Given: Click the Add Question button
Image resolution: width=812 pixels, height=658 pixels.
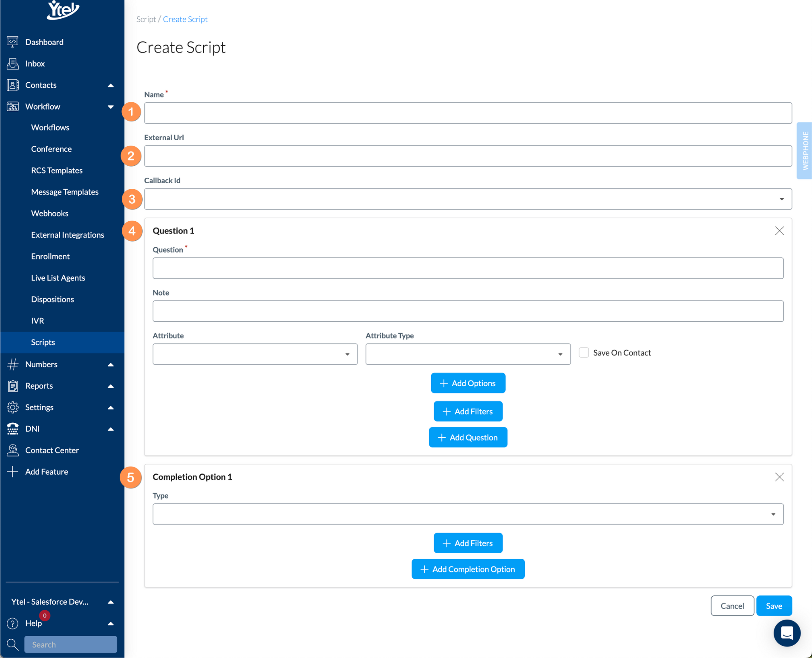Looking at the screenshot, I should (468, 437).
